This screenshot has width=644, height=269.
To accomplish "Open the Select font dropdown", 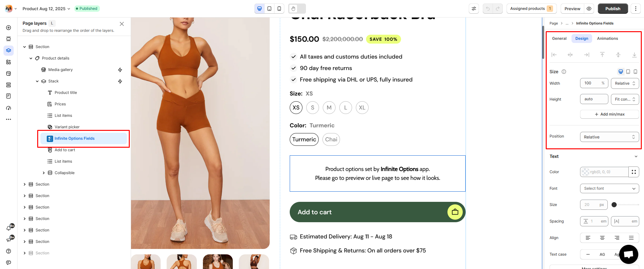I will pos(609,188).
